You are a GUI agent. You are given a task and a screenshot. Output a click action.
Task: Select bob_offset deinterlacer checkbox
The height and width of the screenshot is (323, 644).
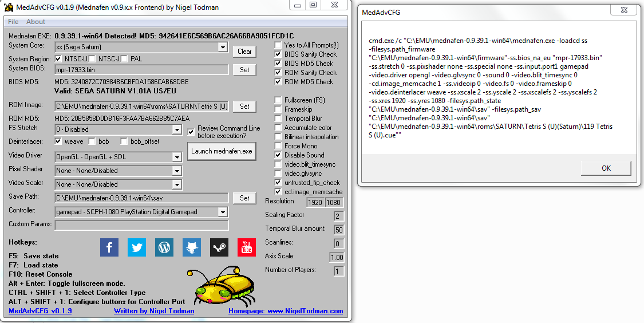tap(124, 141)
